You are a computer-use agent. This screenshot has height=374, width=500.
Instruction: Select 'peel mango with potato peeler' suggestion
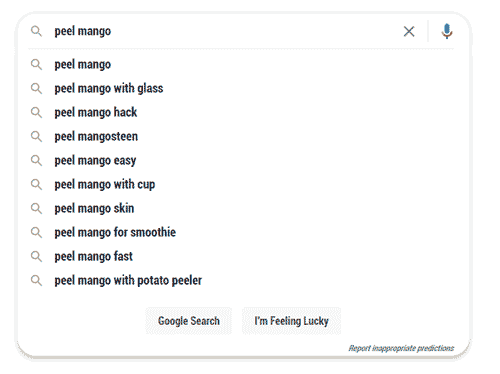coord(241,281)
